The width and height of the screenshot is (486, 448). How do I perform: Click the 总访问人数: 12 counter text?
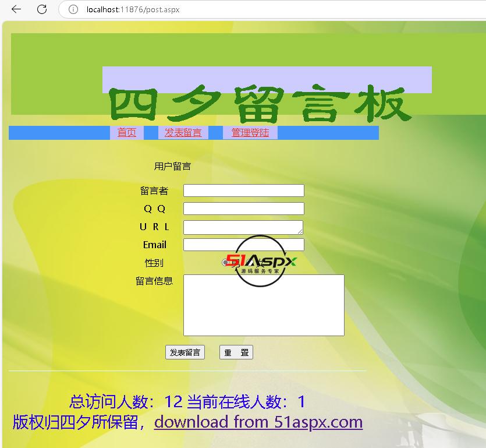pyautogui.click(x=126, y=402)
